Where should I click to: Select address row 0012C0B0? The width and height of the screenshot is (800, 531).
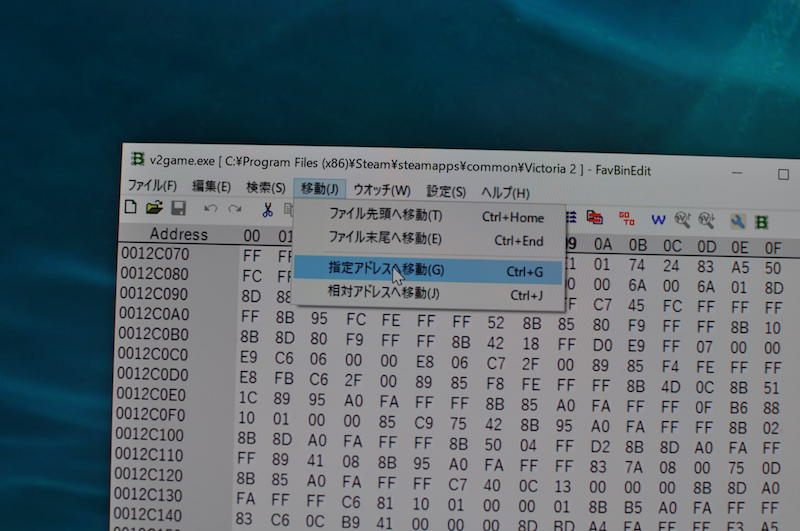153,334
